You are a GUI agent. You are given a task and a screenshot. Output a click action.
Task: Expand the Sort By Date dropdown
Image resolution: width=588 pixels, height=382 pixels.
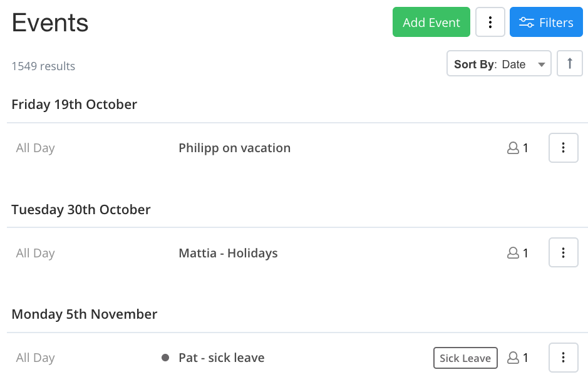point(498,64)
